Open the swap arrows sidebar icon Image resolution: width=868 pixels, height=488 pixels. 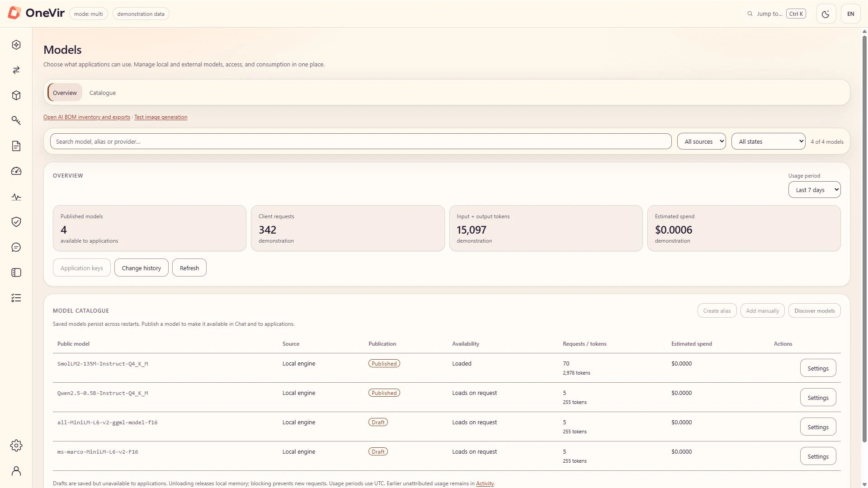pos(16,70)
